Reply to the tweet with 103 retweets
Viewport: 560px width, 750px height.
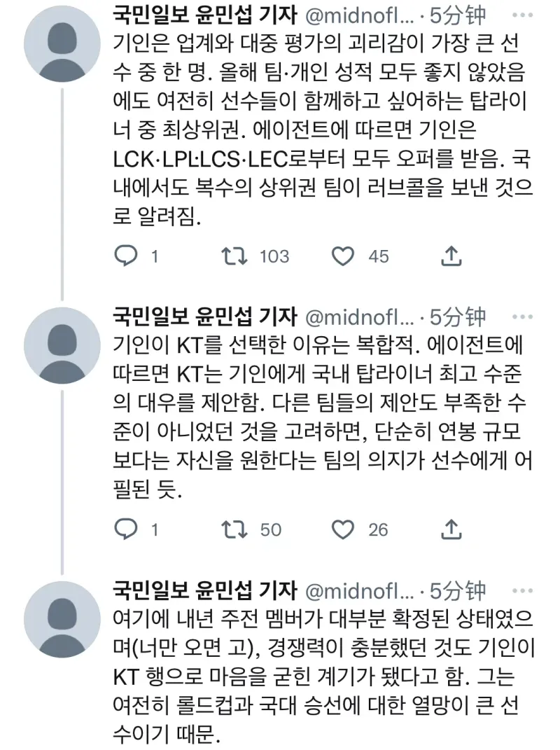126,257
